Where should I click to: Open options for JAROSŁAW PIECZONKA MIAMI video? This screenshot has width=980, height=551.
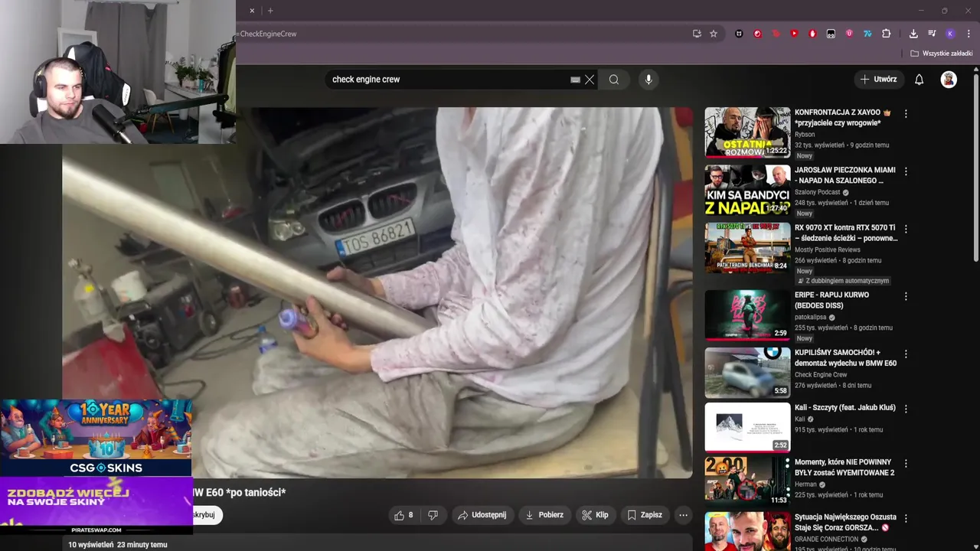[906, 171]
